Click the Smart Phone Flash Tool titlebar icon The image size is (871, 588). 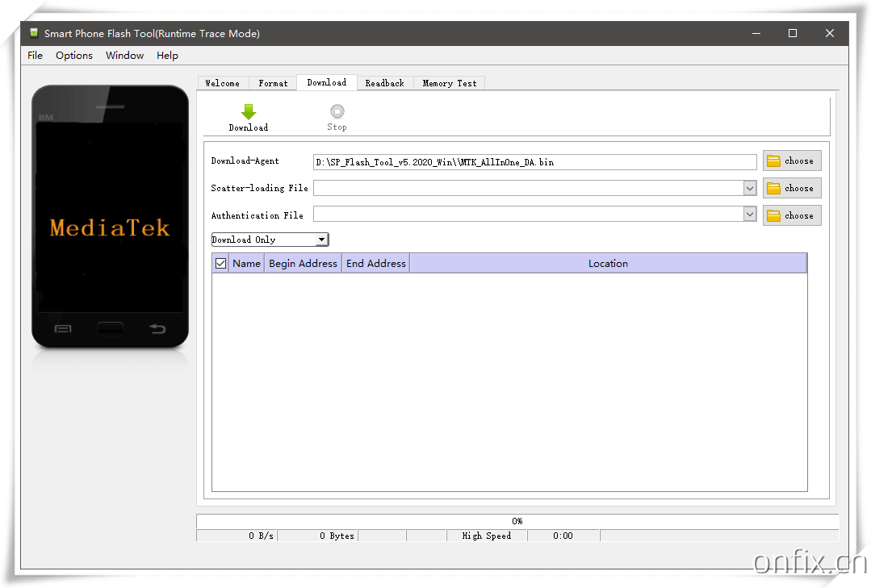pyautogui.click(x=33, y=33)
